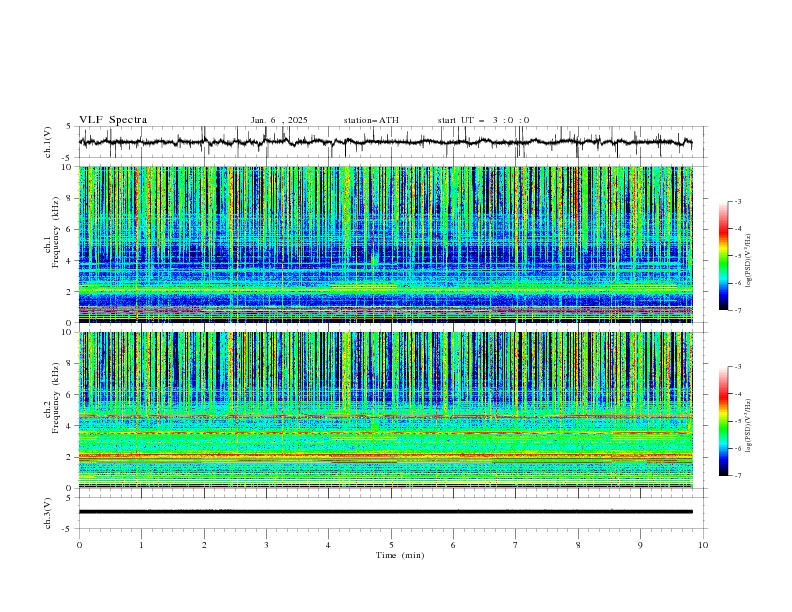
Task: Click time axis tick label "1"
Action: (x=141, y=545)
